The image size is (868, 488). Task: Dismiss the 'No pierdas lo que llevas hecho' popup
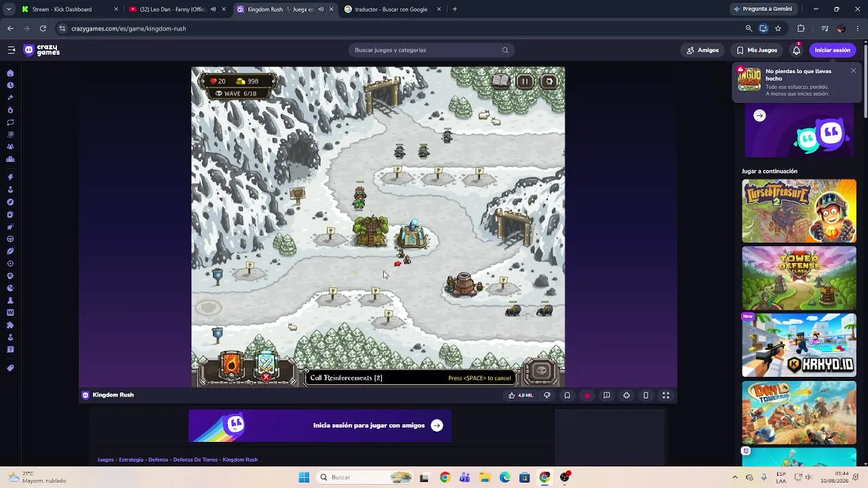[x=853, y=70]
